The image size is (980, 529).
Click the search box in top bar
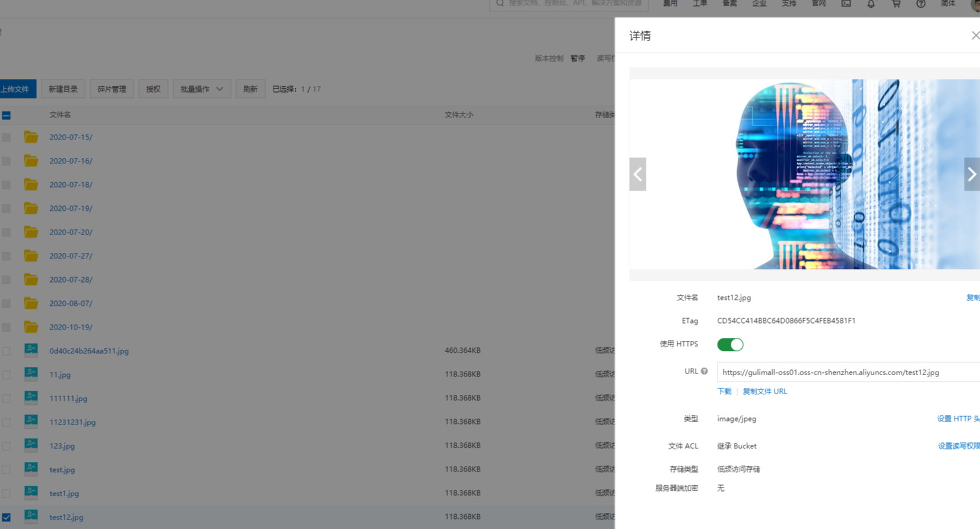click(x=569, y=4)
